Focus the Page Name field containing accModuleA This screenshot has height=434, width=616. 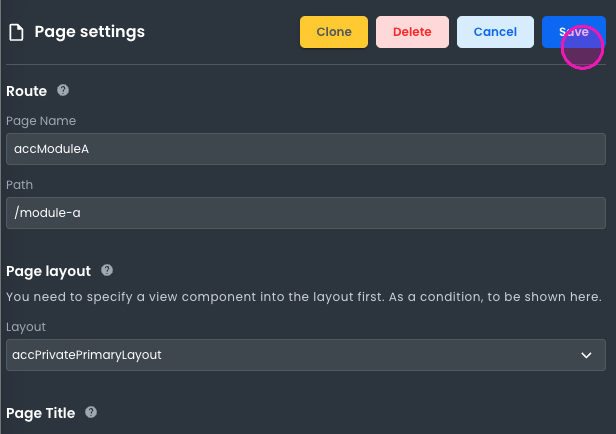click(305, 149)
